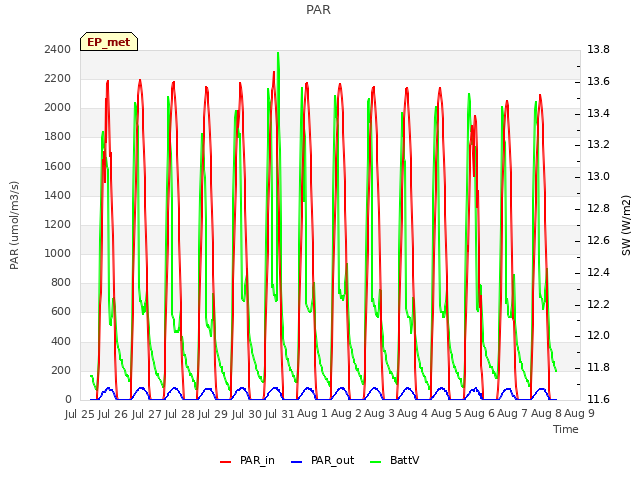This screenshot has width=640, height=480.
Task: Click the Jul 25 x-axis tick label
Action: tap(81, 414)
